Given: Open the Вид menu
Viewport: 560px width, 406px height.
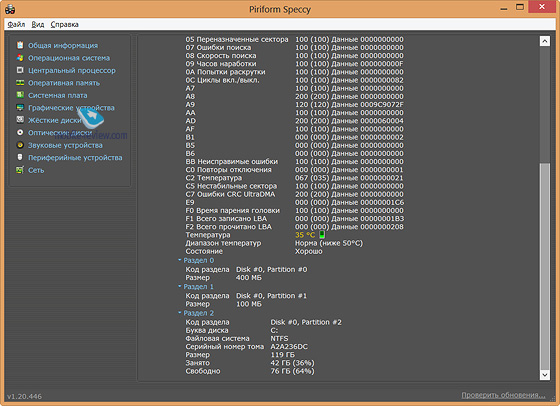Looking at the screenshot, I should click(x=38, y=24).
